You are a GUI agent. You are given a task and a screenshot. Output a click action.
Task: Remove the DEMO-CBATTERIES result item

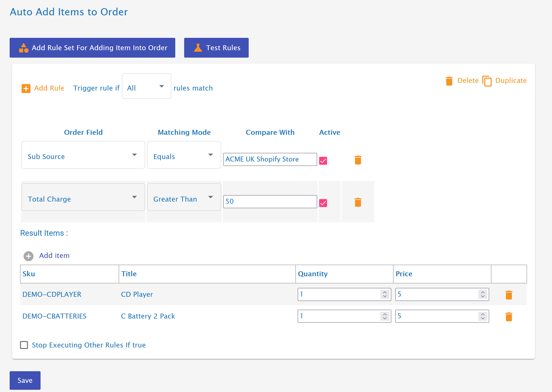(x=508, y=317)
